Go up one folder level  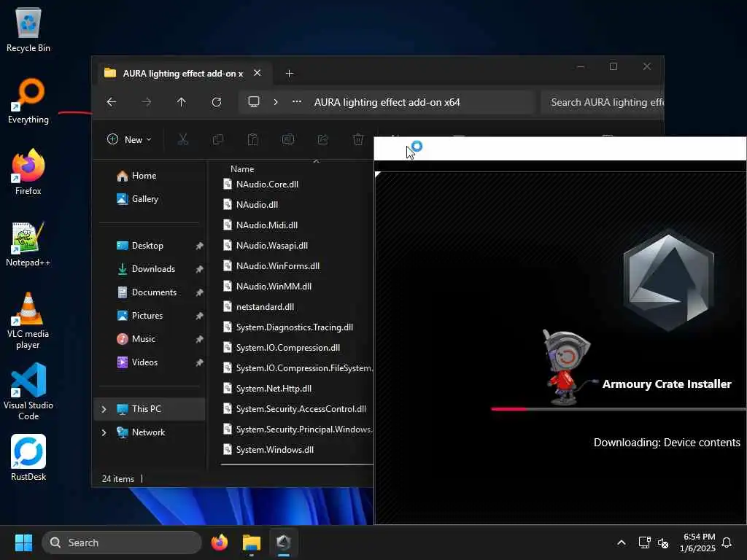(x=182, y=102)
